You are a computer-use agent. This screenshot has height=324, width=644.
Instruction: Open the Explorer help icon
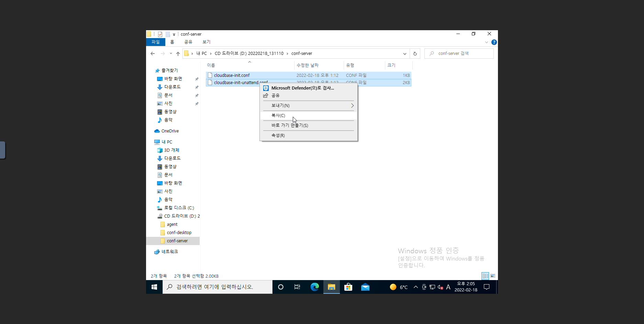(494, 42)
